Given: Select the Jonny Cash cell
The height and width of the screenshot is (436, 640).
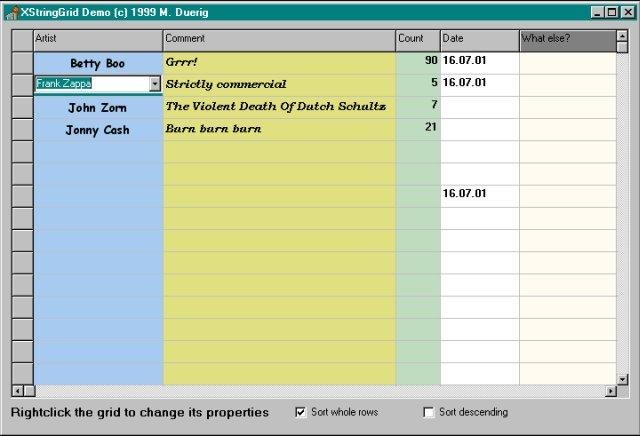Looking at the screenshot, I should click(98, 130).
